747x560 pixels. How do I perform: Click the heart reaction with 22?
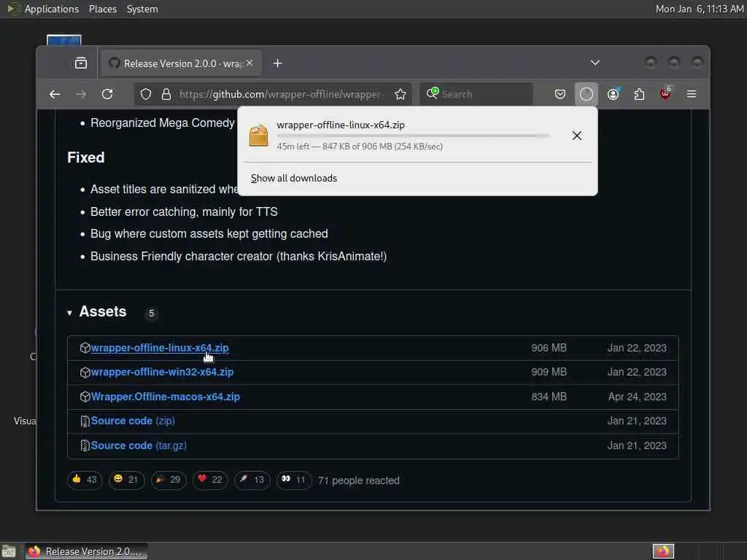coord(210,480)
